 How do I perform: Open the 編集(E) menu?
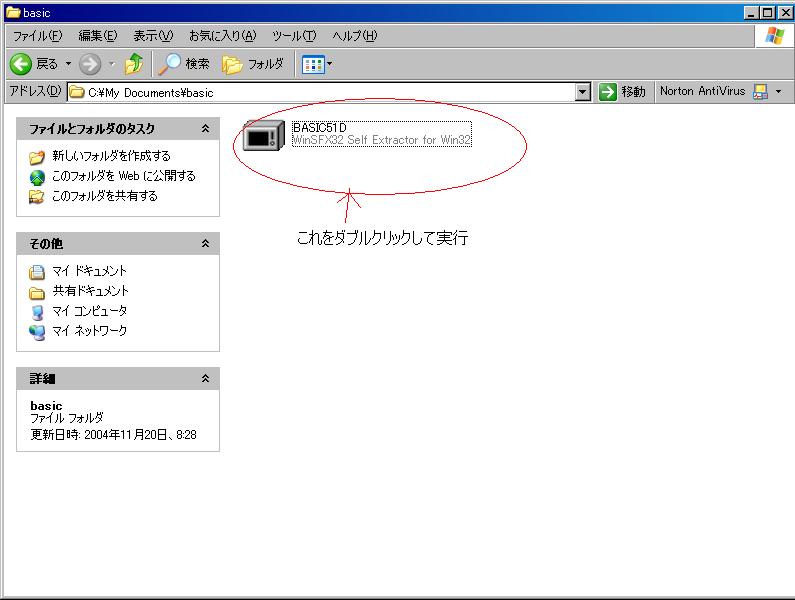click(98, 36)
